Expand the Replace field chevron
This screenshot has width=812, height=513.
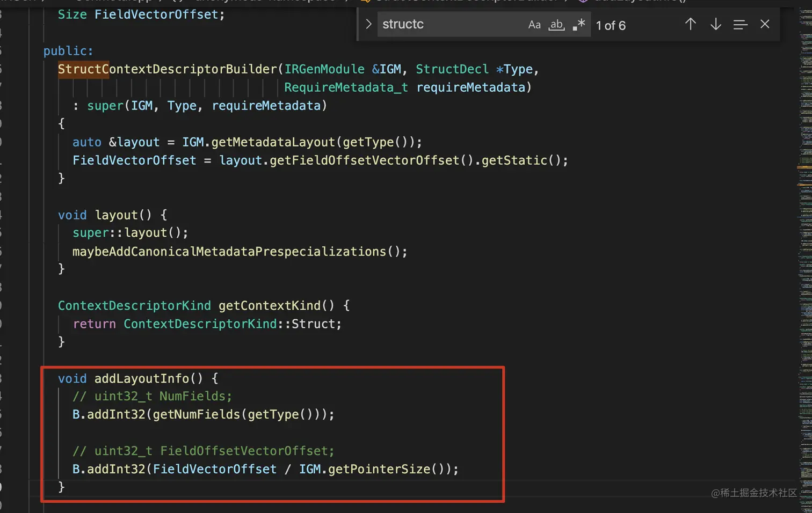(368, 24)
